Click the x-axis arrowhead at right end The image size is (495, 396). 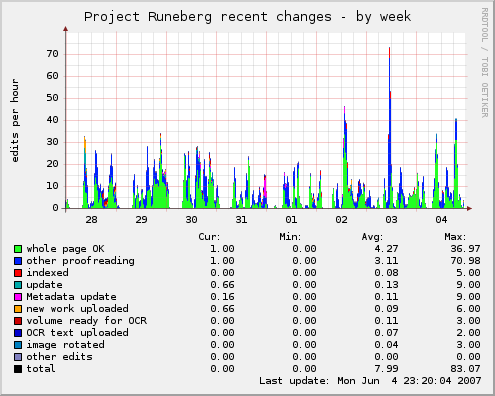click(469, 208)
